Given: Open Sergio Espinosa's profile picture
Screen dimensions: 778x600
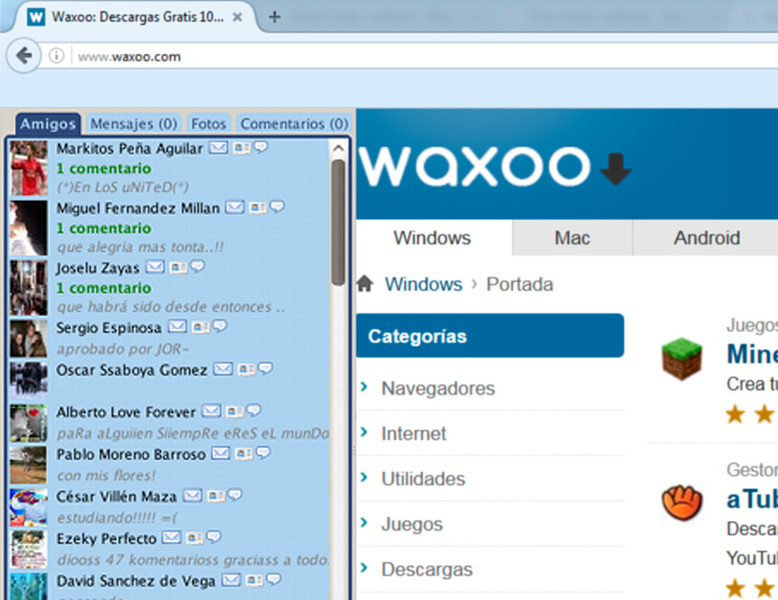Looking at the screenshot, I should click(29, 338).
